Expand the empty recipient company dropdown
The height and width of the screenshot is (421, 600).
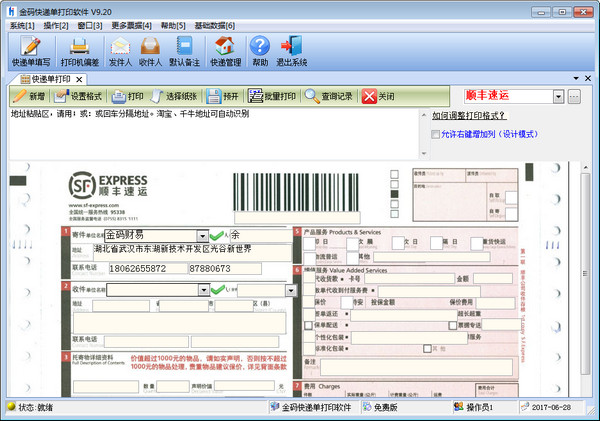203,290
